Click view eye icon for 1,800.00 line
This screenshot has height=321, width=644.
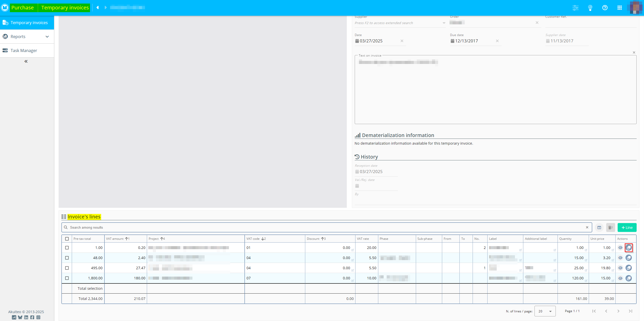click(620, 278)
